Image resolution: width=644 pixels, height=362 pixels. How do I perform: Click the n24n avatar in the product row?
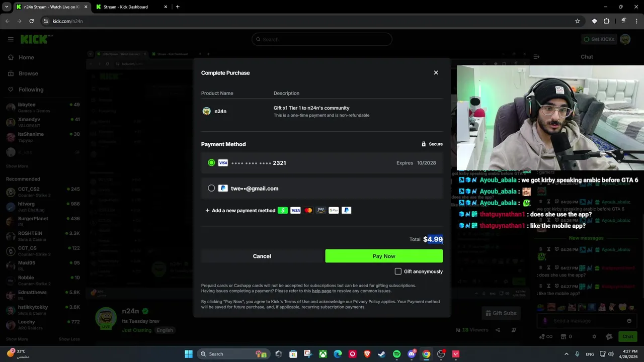206,111
